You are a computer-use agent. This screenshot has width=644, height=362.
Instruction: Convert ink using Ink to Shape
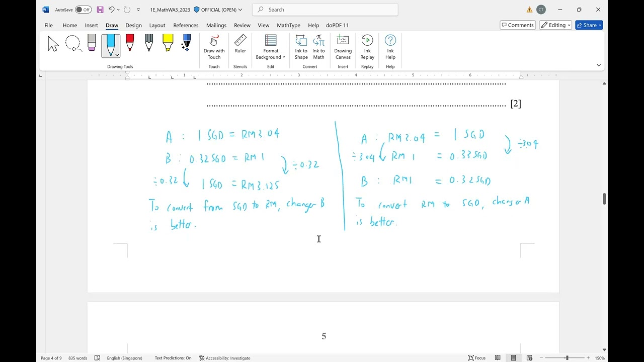pyautogui.click(x=301, y=47)
